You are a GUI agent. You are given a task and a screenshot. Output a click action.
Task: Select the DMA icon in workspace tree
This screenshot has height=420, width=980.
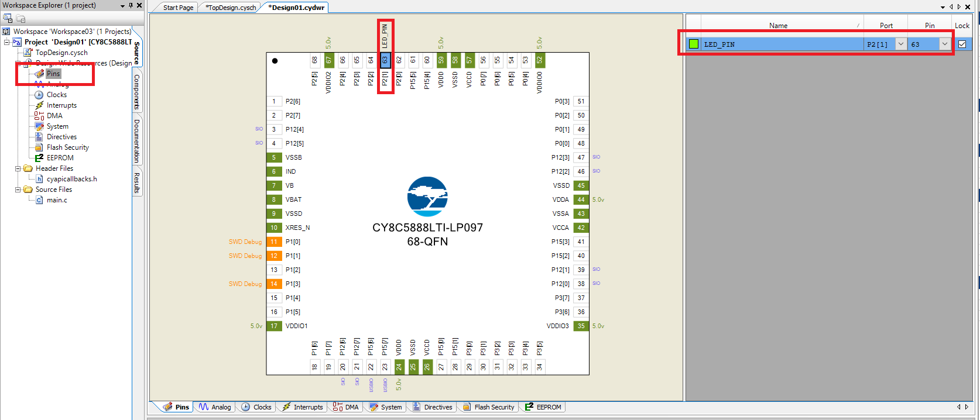pos(39,116)
